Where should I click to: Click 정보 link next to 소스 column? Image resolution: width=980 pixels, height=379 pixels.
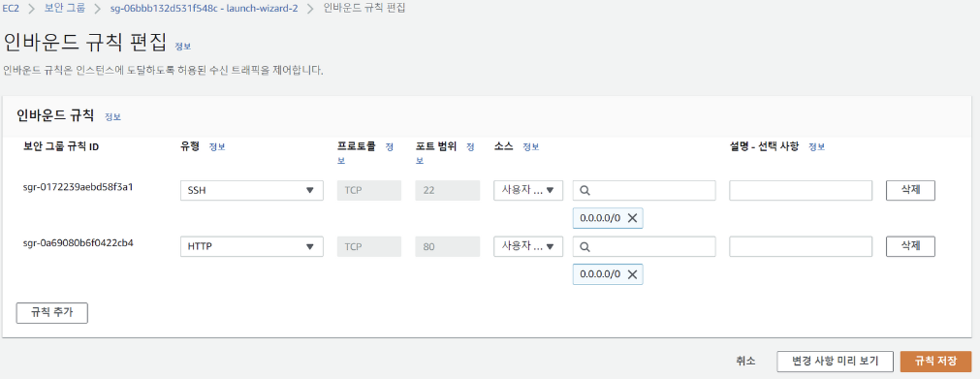530,147
